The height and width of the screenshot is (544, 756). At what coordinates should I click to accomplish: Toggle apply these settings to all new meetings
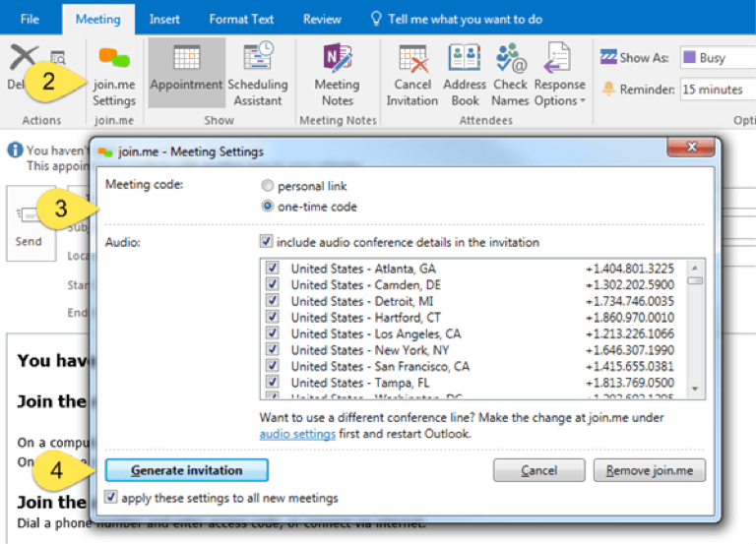pyautogui.click(x=111, y=497)
